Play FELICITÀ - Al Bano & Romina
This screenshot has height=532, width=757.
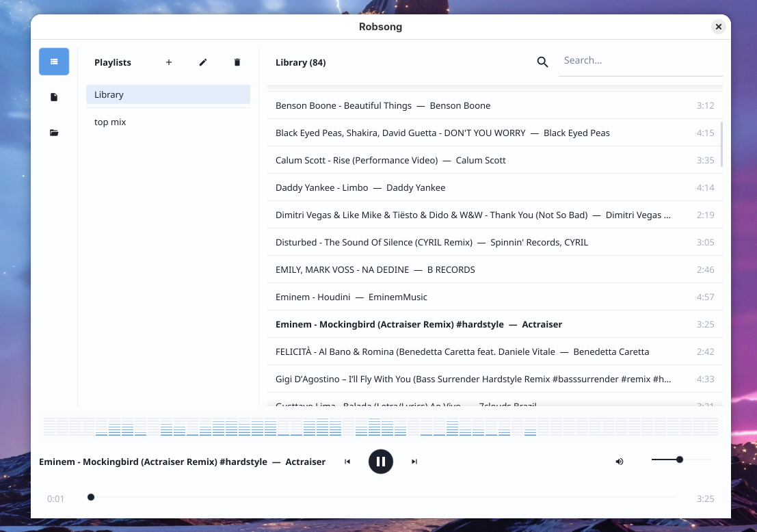click(495, 351)
